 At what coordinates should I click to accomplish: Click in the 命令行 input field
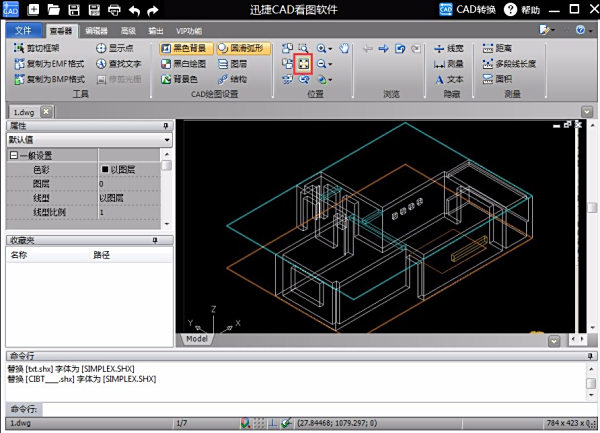point(318,409)
